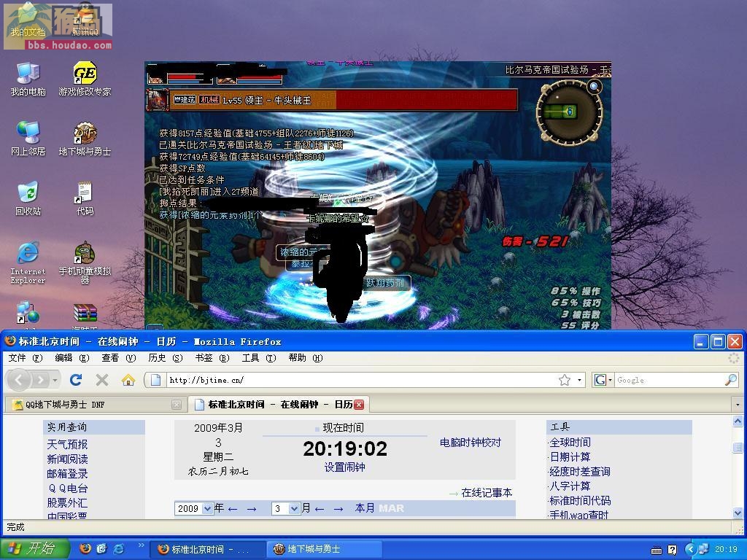Image resolution: width=747 pixels, height=560 pixels.
Task: Open the Google search engine dropdown
Action: click(609, 380)
